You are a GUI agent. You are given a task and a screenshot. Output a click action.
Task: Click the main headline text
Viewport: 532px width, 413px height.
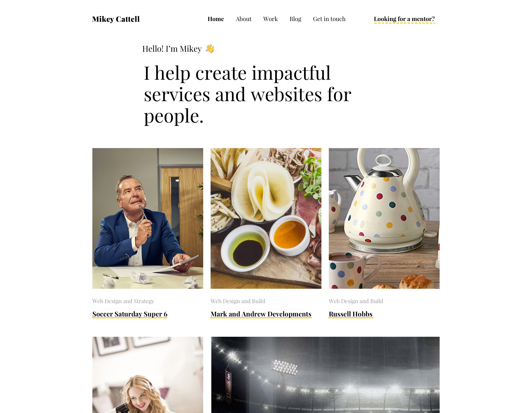tap(248, 95)
